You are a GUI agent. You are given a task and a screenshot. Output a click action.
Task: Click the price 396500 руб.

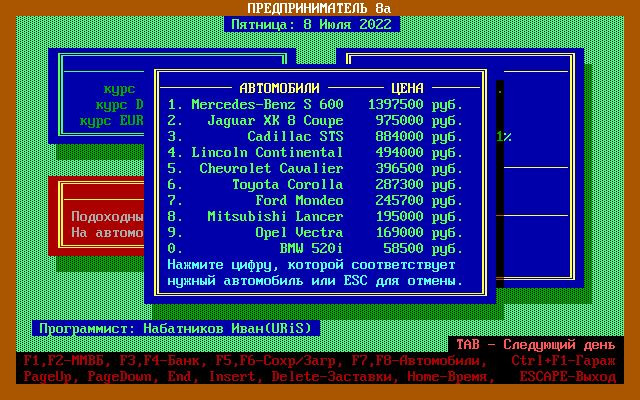[x=420, y=169]
